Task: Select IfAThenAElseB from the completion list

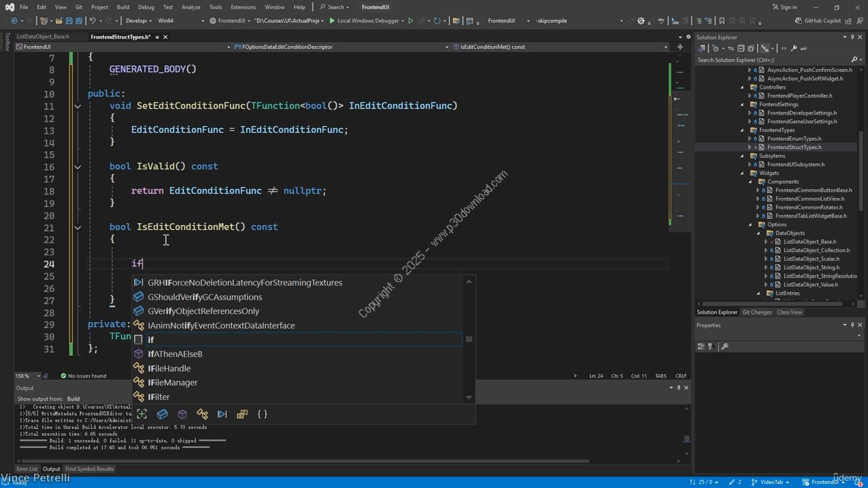Action: click(175, 354)
